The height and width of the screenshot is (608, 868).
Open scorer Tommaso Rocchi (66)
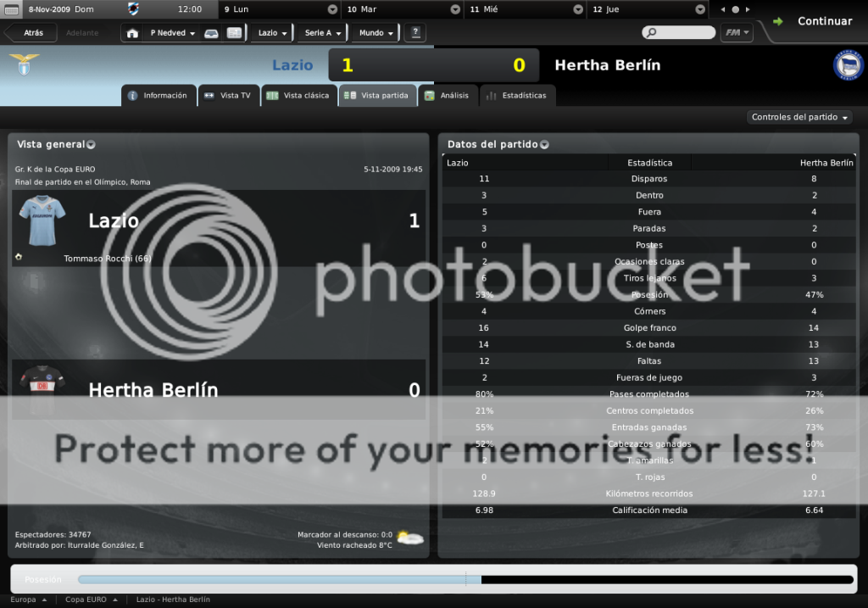[x=108, y=259]
